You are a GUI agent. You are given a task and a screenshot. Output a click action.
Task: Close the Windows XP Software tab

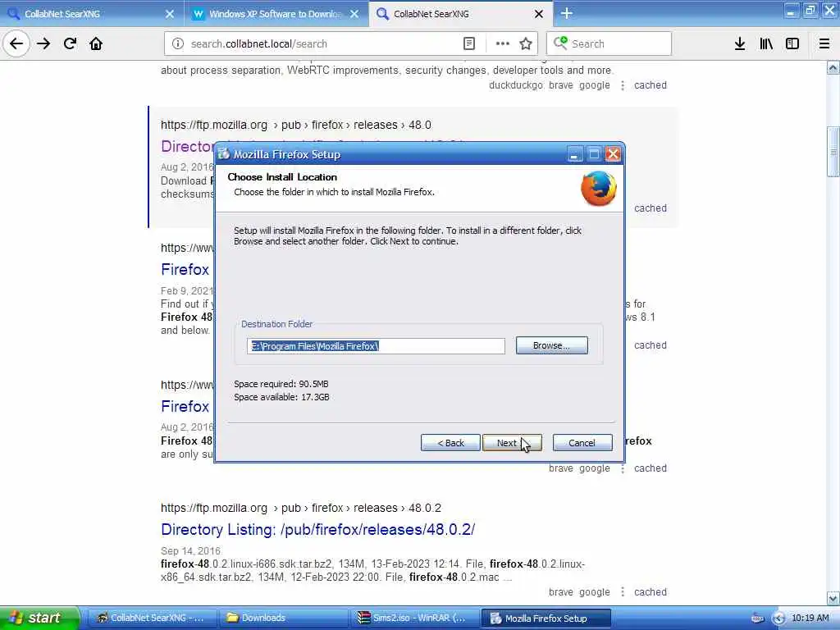pos(354,14)
